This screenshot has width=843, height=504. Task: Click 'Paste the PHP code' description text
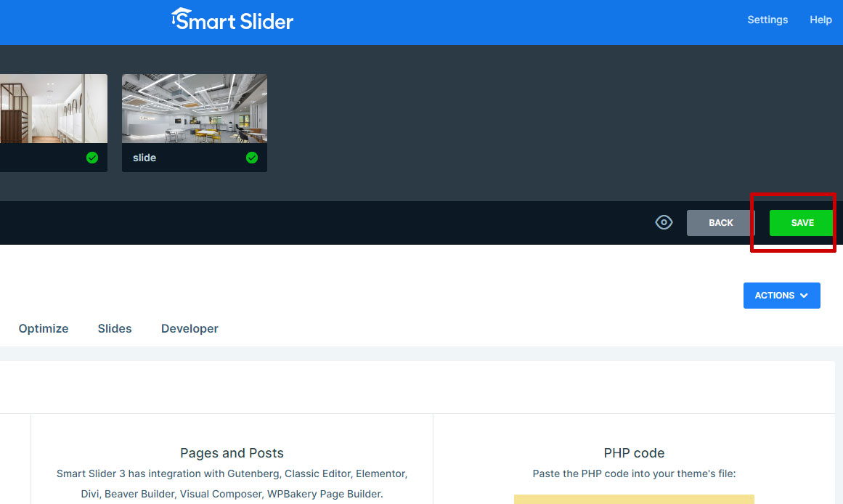[634, 474]
